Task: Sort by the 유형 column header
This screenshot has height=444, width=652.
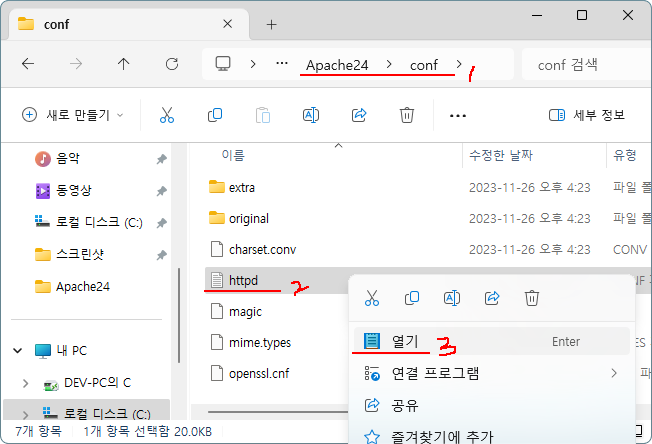Action: [625, 155]
